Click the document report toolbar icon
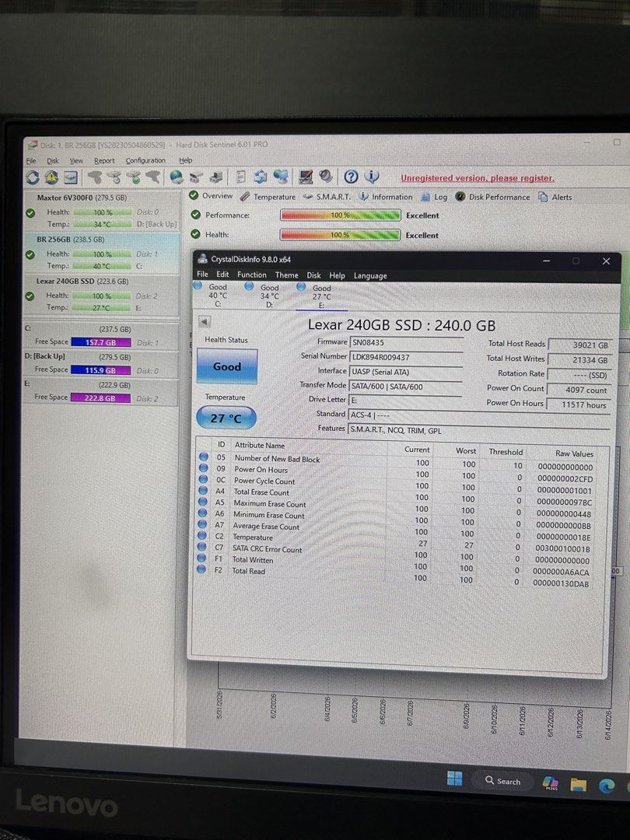Viewport: 630px width, 840px height. (x=240, y=177)
